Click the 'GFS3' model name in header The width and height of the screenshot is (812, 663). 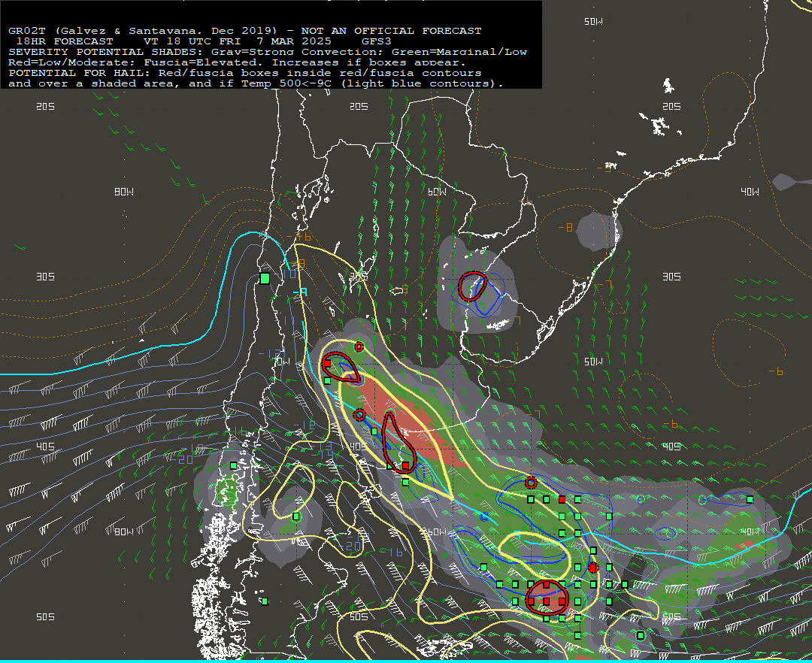(377, 41)
